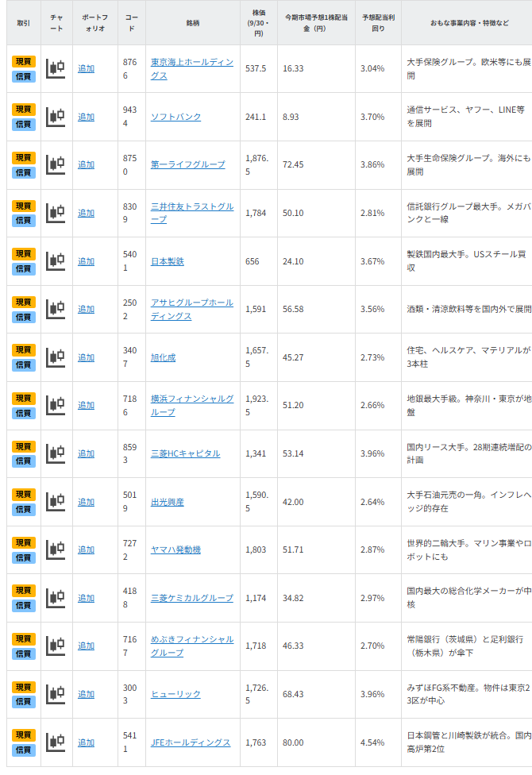The width and height of the screenshot is (532, 775).
Task: Click 現買 button for めぶきフィナンシャルグループ
Action: pos(24,638)
